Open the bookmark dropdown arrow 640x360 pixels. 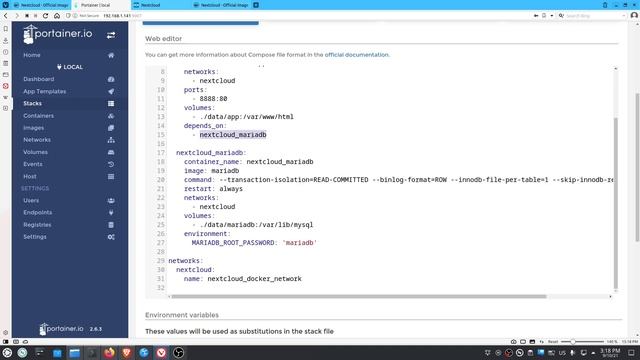coord(551,16)
